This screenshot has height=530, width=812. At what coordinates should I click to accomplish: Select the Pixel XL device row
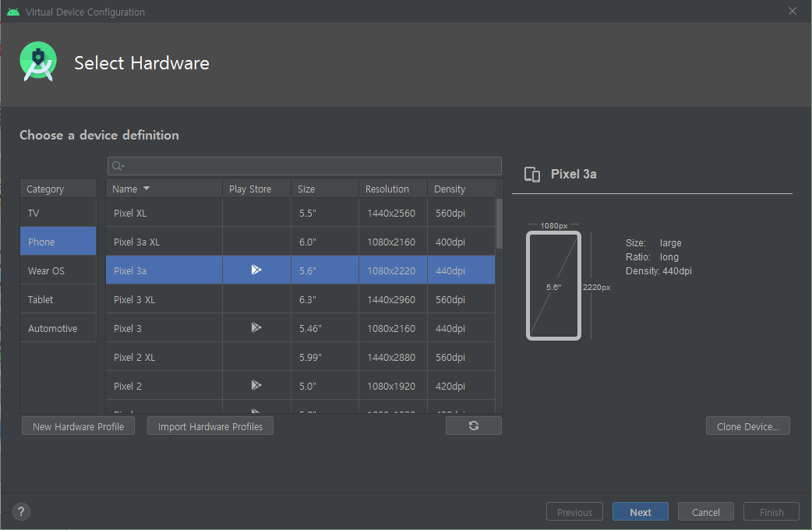[300, 213]
